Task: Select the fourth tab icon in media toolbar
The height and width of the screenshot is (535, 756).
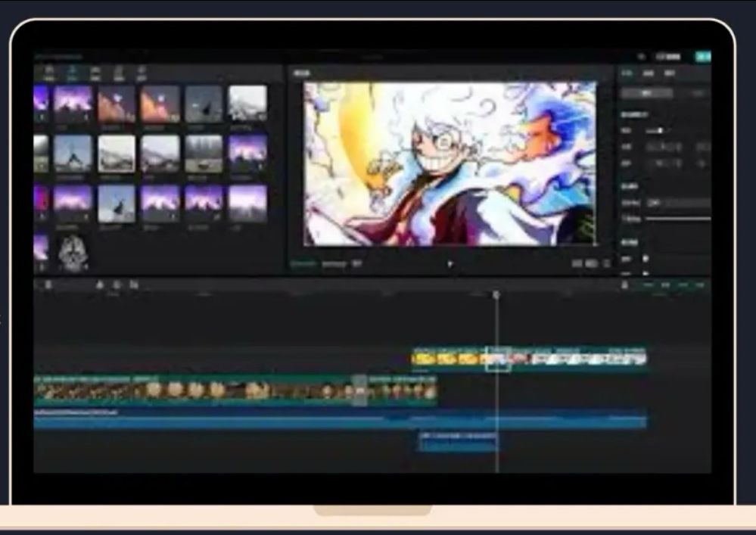Action: [119, 73]
